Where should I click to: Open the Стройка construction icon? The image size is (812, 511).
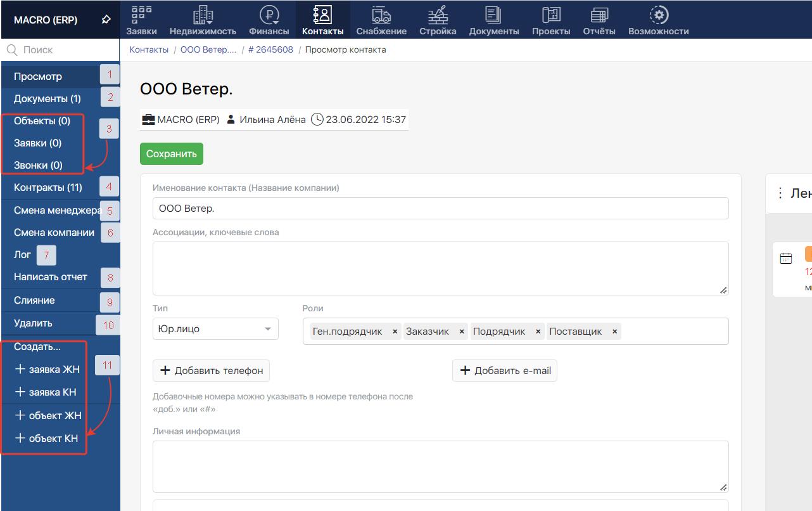coord(438,15)
